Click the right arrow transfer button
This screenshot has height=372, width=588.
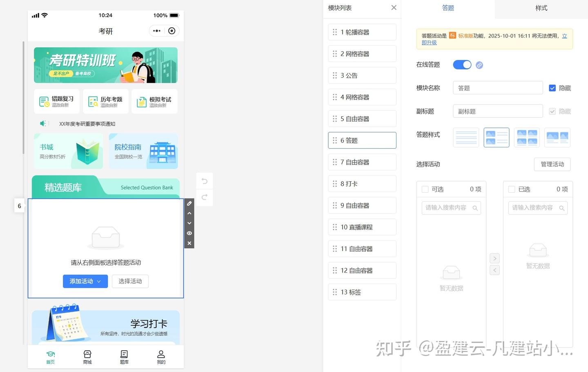pos(494,258)
